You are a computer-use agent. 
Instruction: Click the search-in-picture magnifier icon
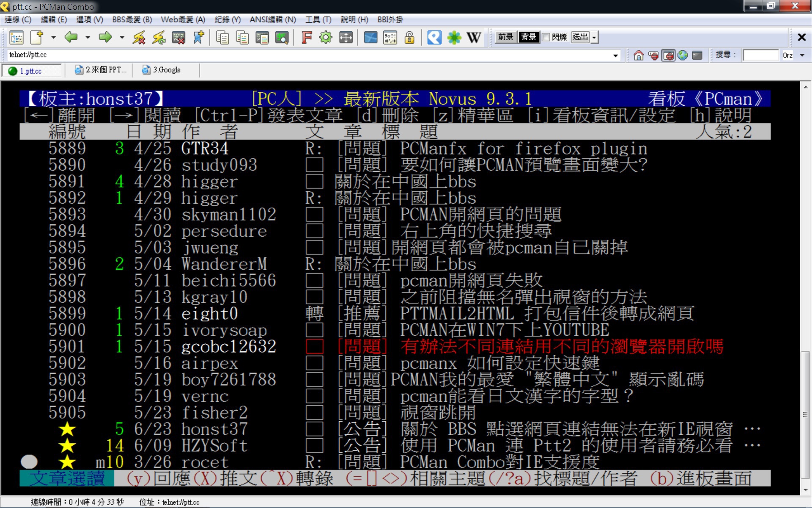click(x=282, y=38)
